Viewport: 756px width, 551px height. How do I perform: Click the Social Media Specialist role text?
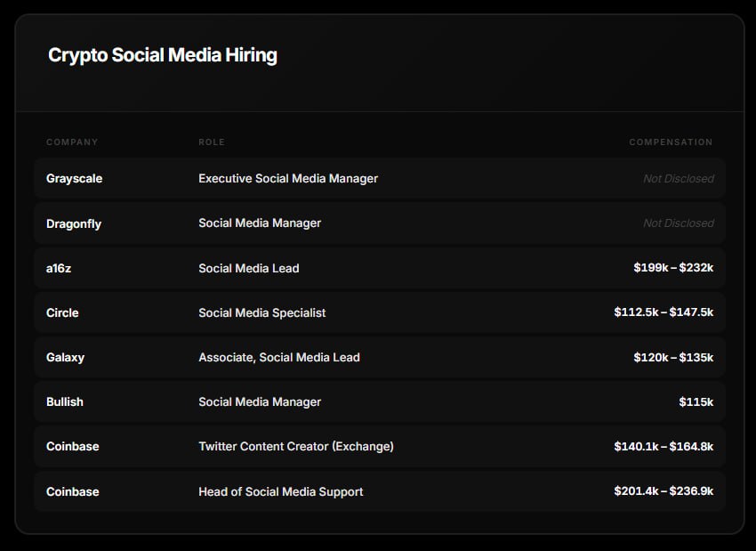pos(261,312)
